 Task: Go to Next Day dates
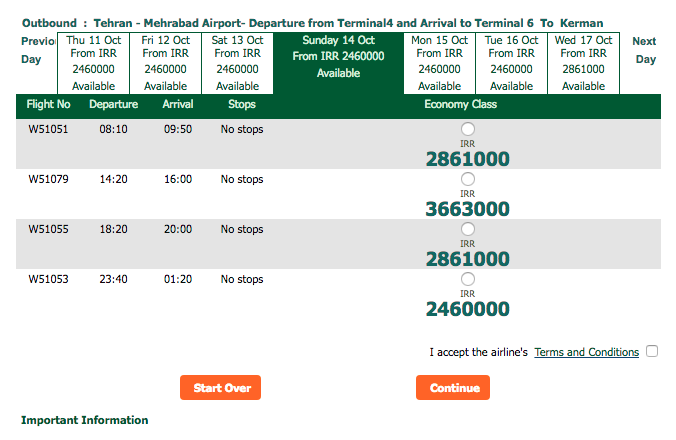coord(645,50)
